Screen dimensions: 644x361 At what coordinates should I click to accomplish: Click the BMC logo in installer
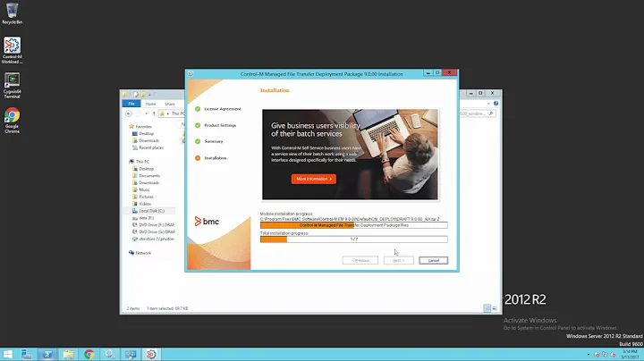(x=207, y=221)
